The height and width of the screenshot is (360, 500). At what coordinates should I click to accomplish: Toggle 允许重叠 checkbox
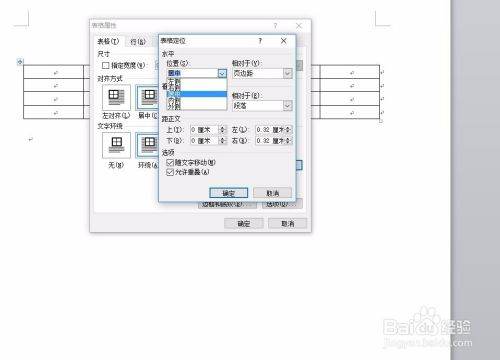(x=170, y=172)
